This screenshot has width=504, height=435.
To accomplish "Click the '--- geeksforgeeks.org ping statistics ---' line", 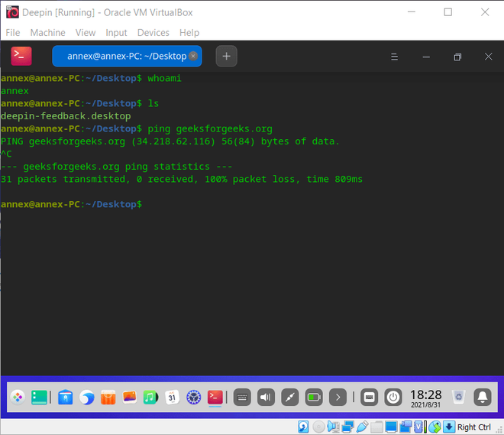I will 116,167.
